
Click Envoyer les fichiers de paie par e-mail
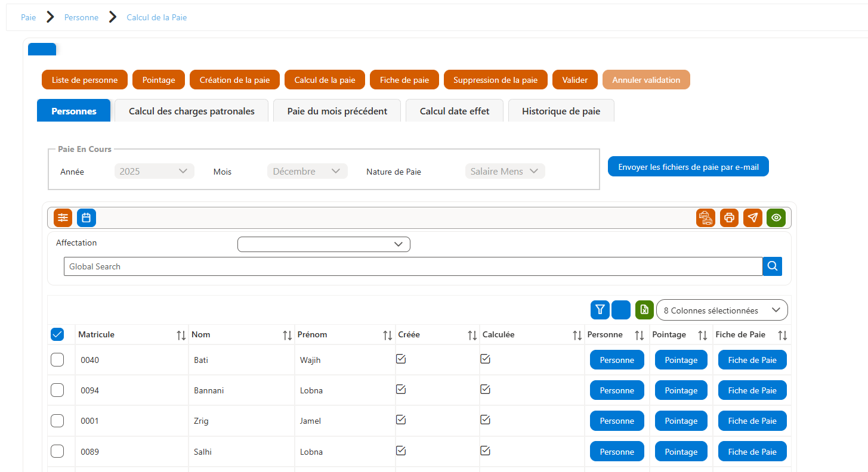[x=688, y=167]
